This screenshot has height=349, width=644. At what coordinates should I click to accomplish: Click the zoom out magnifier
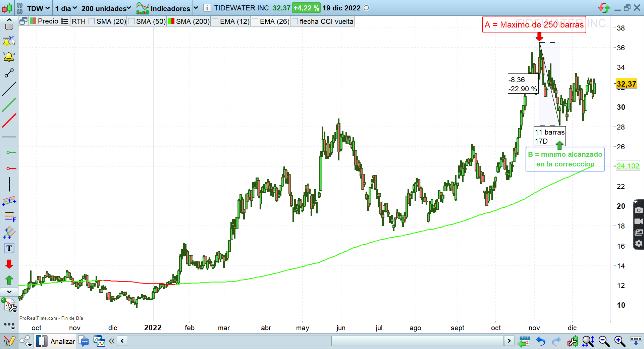point(604,341)
